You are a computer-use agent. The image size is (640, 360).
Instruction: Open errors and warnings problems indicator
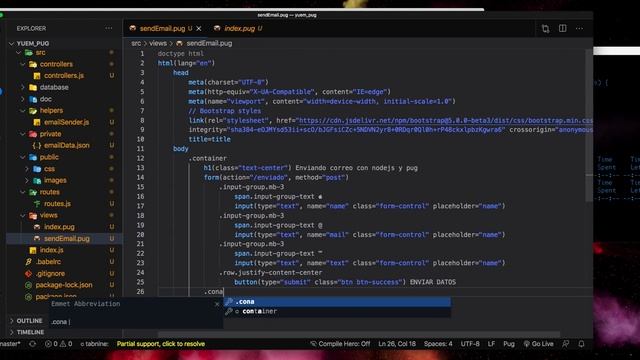pyautogui.click(x=58, y=344)
